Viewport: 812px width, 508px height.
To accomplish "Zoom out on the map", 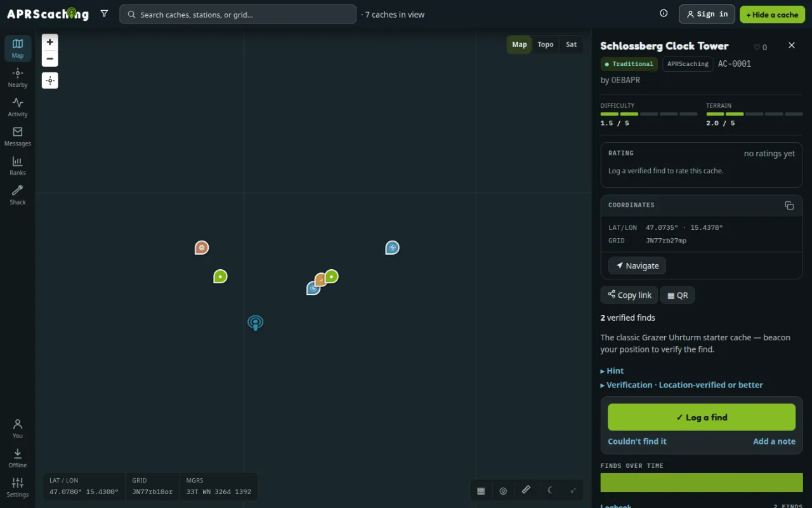I will pos(49,58).
